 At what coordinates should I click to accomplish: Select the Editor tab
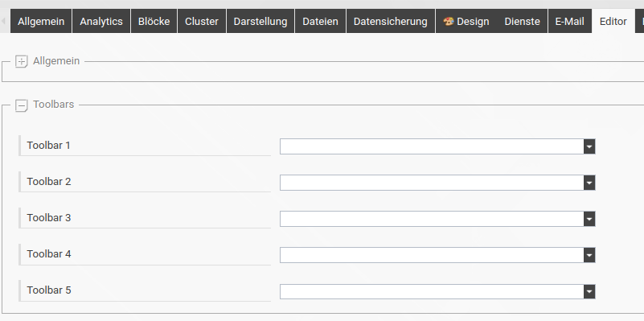pos(613,21)
